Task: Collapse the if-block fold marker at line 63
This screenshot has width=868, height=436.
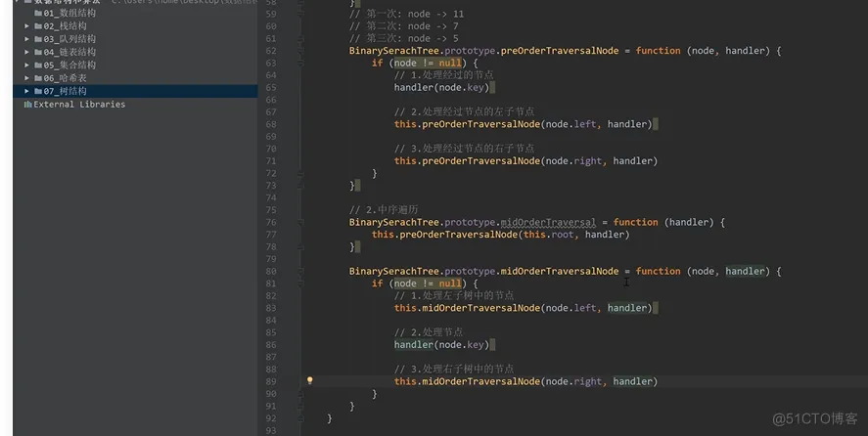Action: [x=300, y=64]
